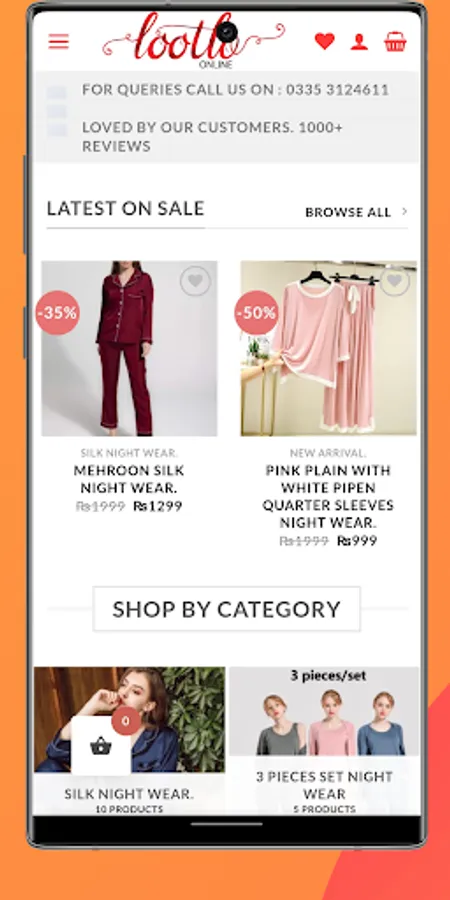Image resolution: width=450 pixels, height=900 pixels.
Task: Open the hamburger menu
Action: tap(59, 42)
